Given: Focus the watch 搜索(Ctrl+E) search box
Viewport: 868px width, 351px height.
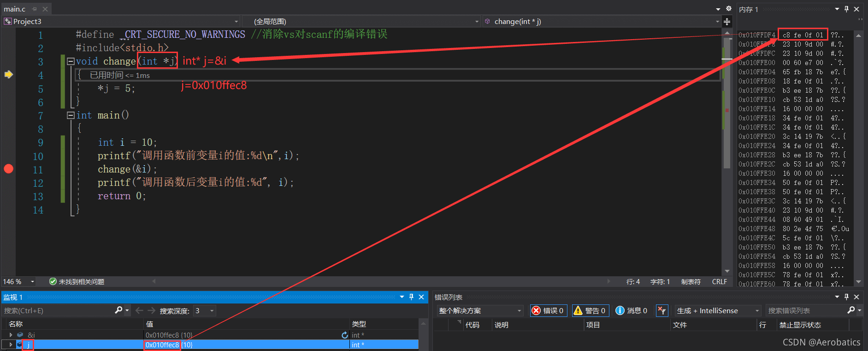Looking at the screenshot, I should pos(58,310).
